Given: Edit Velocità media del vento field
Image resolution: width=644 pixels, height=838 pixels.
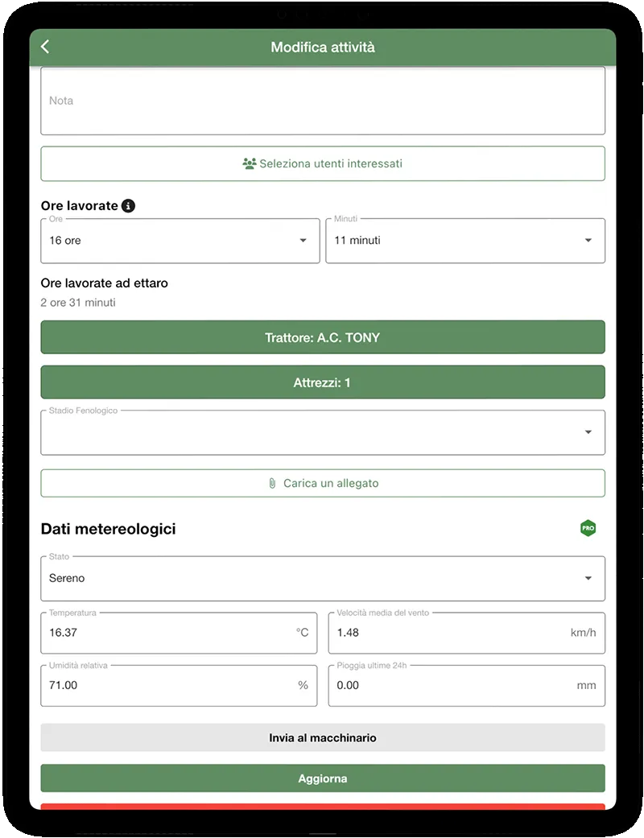Looking at the screenshot, I should point(451,633).
